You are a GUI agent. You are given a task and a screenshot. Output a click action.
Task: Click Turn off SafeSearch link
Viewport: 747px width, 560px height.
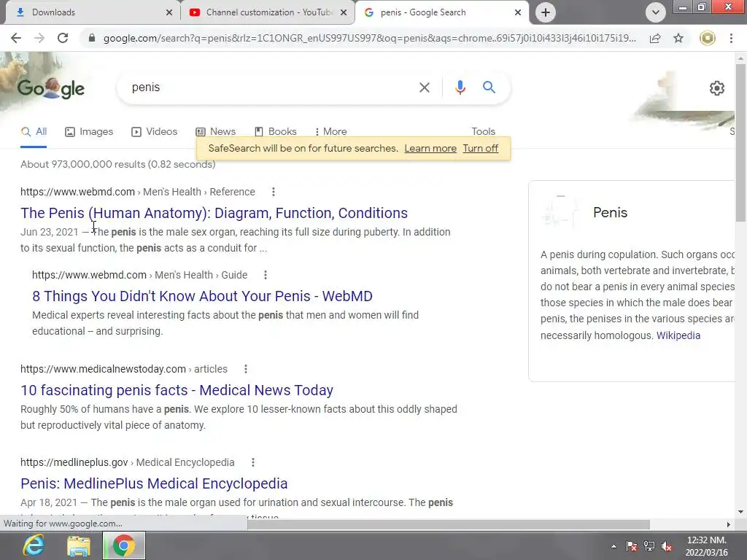pos(480,149)
